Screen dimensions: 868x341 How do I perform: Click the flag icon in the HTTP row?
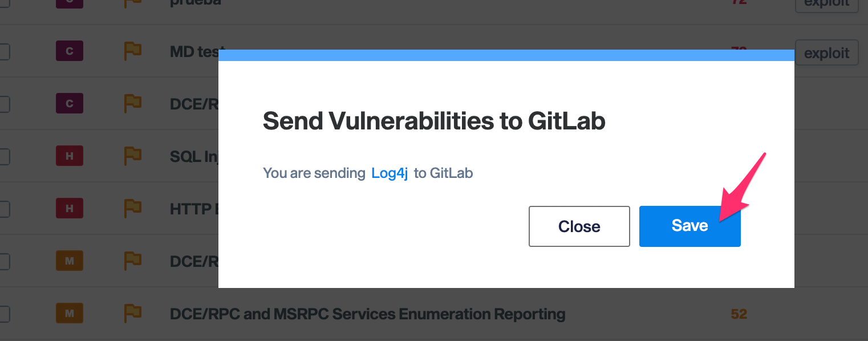[133, 208]
